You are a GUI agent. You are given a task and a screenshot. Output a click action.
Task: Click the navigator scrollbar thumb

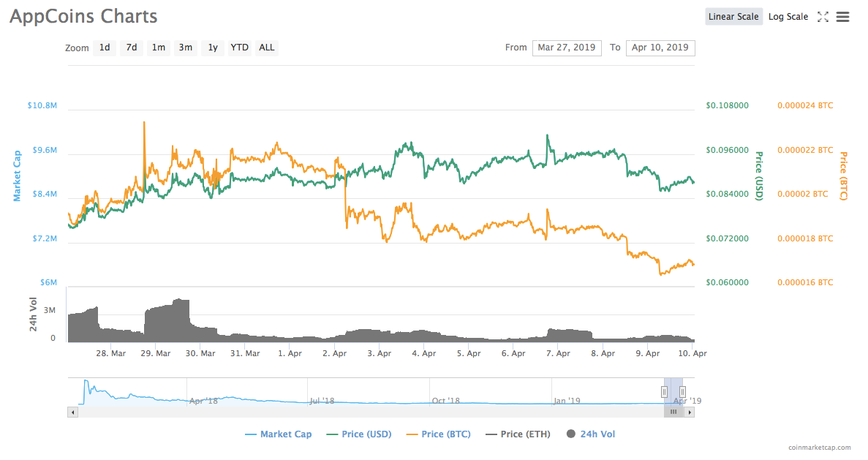673,412
